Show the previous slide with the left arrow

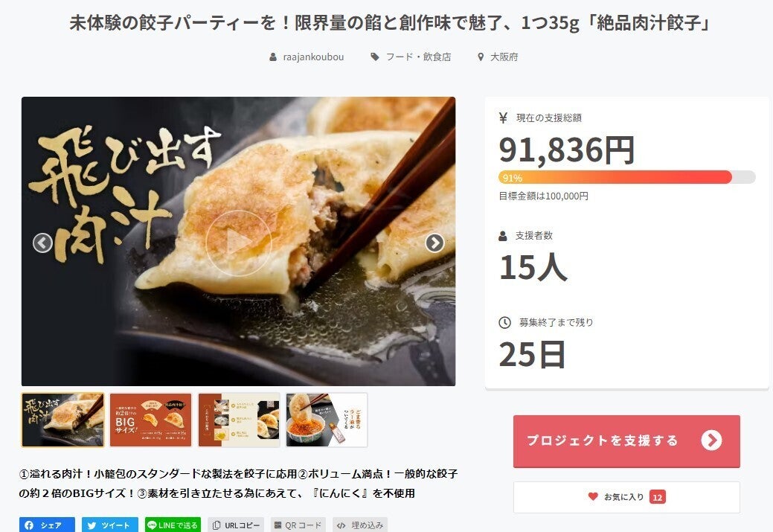coord(43,243)
